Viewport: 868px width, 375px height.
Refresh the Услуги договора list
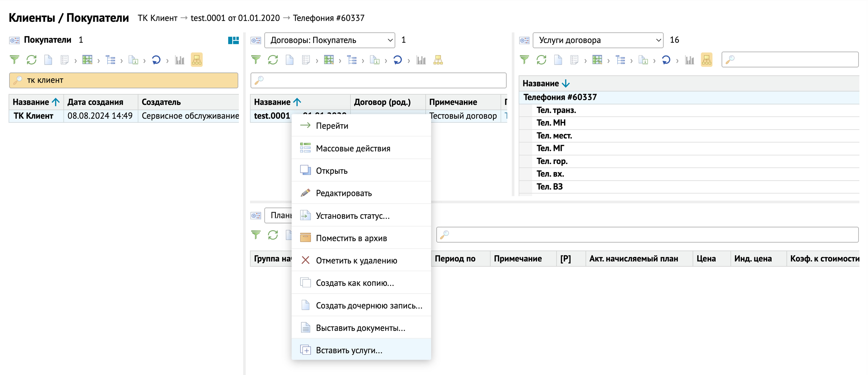coord(541,60)
